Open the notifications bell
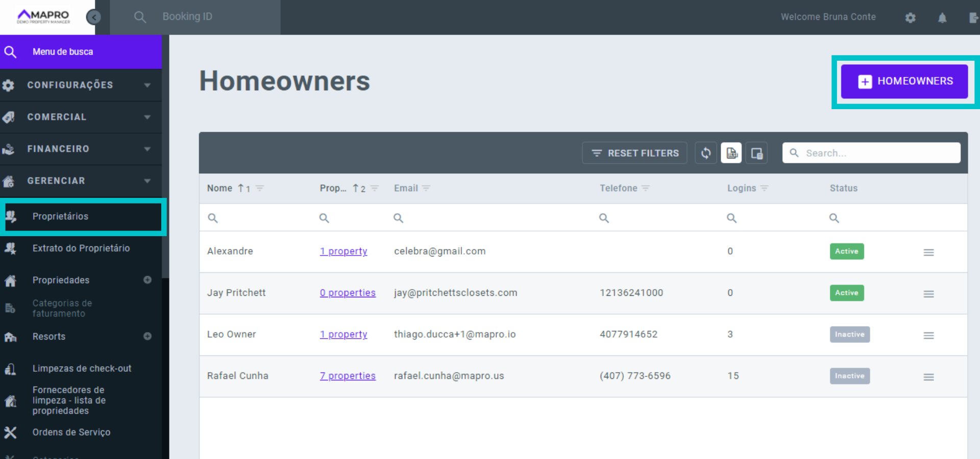The width and height of the screenshot is (980, 459). coord(942,18)
